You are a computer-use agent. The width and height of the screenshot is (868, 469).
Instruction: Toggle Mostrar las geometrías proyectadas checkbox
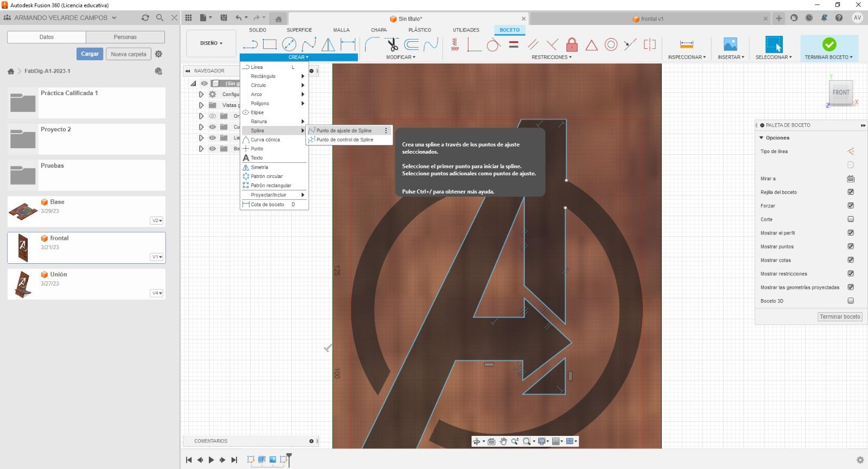pos(851,287)
